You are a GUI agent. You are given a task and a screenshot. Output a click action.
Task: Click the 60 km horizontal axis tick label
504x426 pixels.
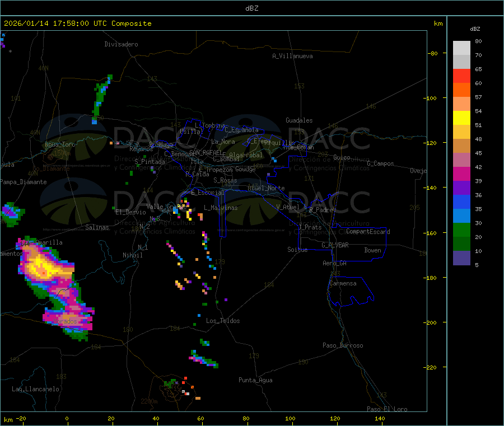(201, 418)
